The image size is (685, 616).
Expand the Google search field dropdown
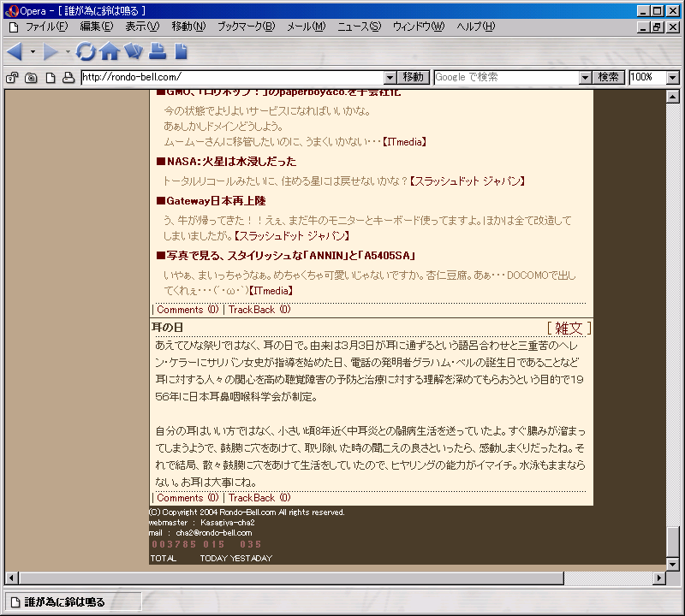(586, 78)
